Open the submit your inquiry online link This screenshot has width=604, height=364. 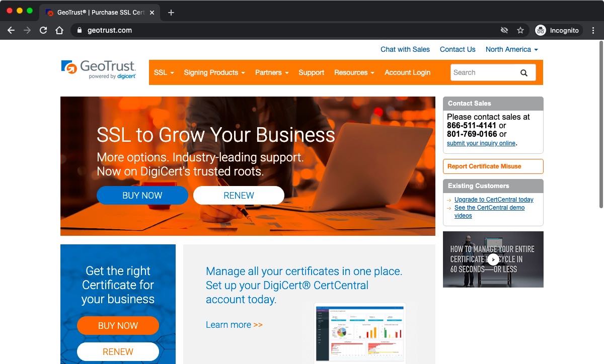click(x=481, y=143)
